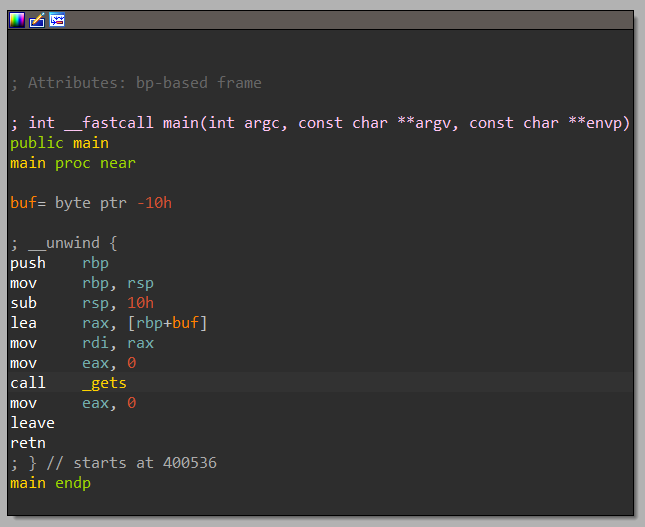The image size is (645, 527).
Task: Click the edit node pencil icon
Action: click(37, 19)
